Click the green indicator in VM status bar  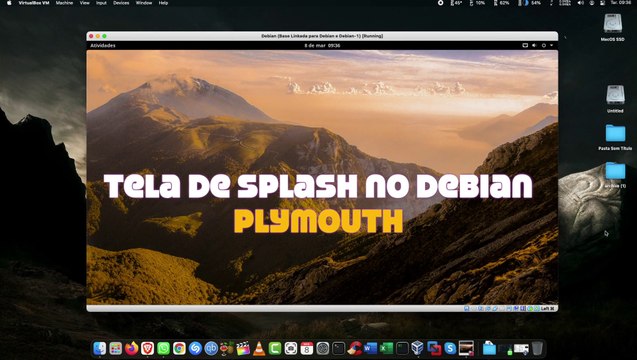[x=530, y=309]
